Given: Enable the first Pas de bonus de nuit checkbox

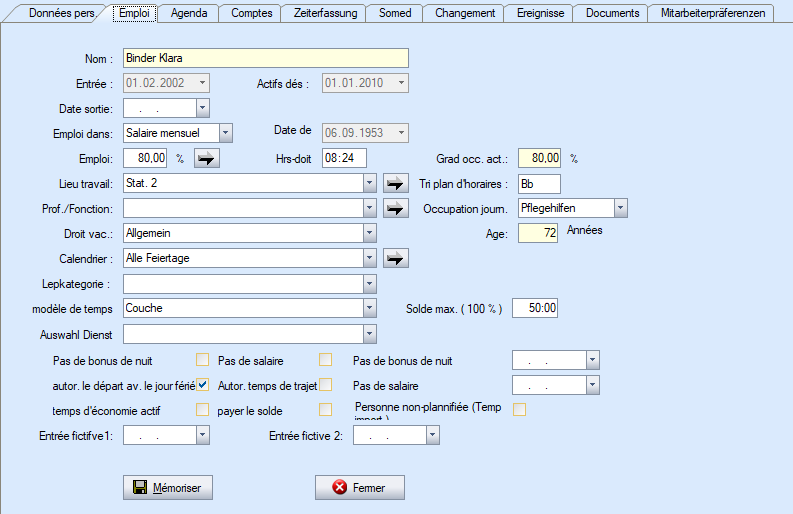Looking at the screenshot, I should (x=203, y=360).
